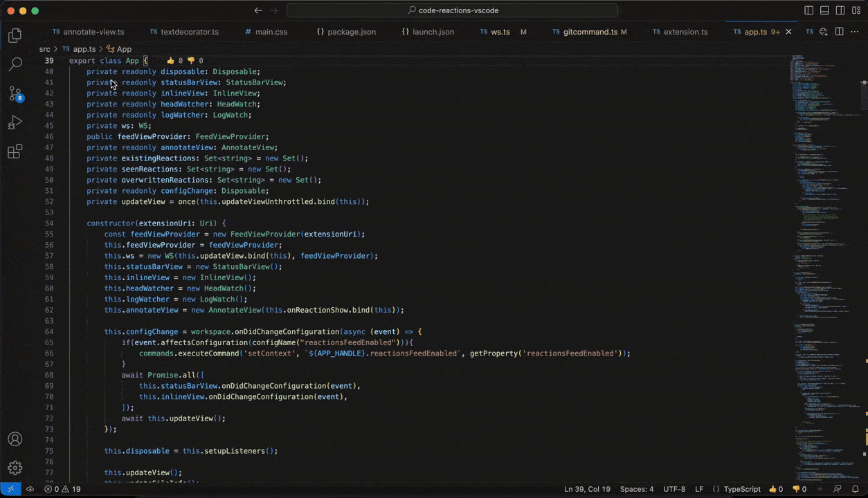Click the constructor keyword on line 54
Viewport: 868px width, 498px height.
[x=111, y=223]
